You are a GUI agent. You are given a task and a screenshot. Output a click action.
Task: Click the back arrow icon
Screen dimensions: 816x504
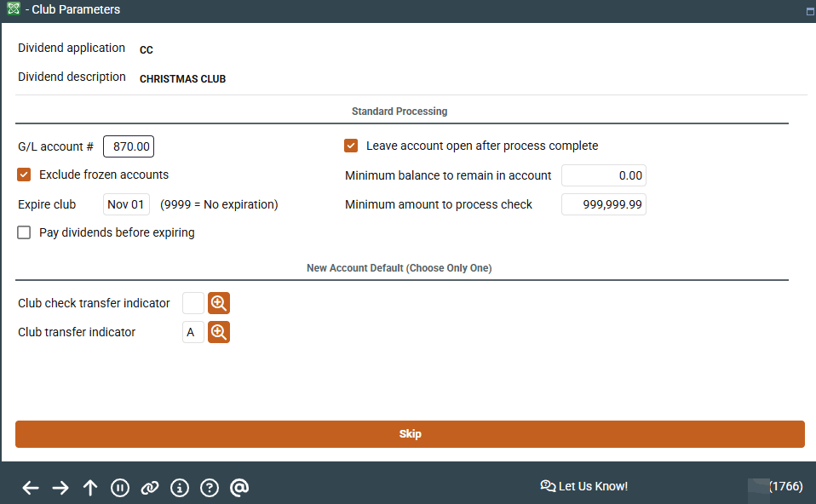click(x=31, y=488)
